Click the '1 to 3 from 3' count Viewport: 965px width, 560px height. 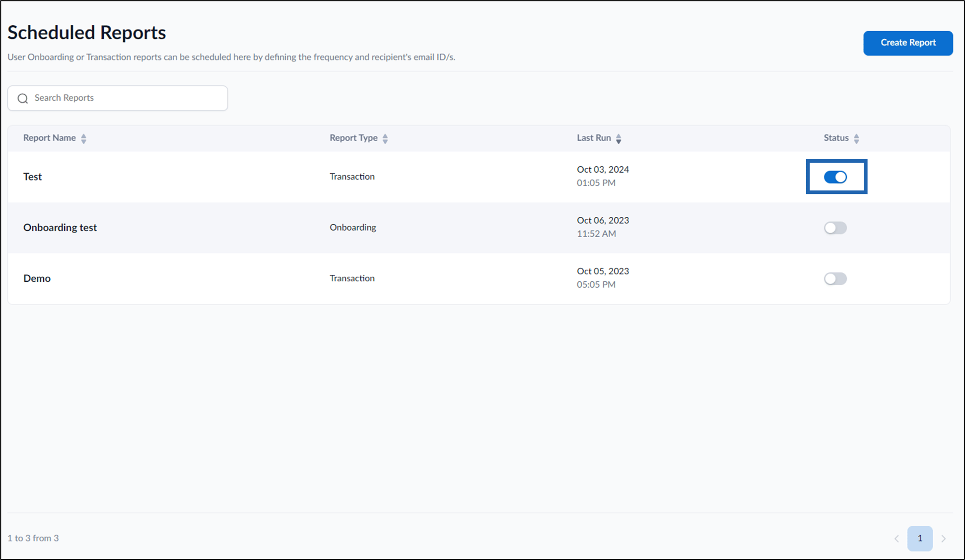(x=33, y=538)
